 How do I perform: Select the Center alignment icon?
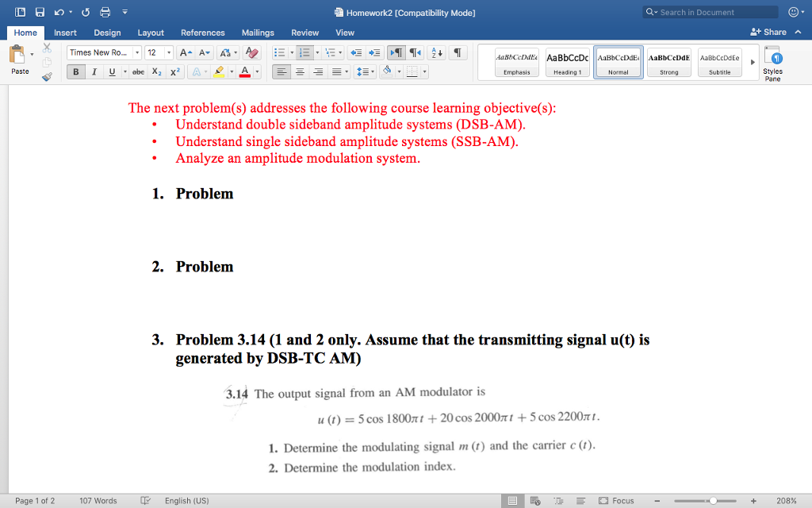click(x=300, y=71)
